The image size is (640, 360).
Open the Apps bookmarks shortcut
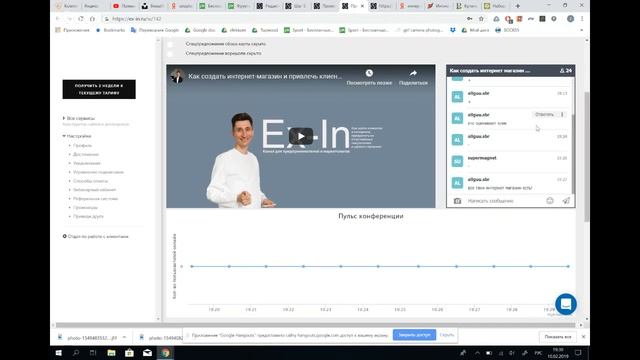tap(72, 30)
